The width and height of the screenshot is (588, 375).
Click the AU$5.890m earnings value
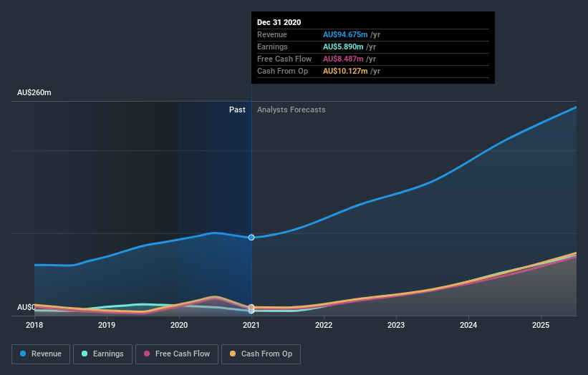pyautogui.click(x=343, y=47)
